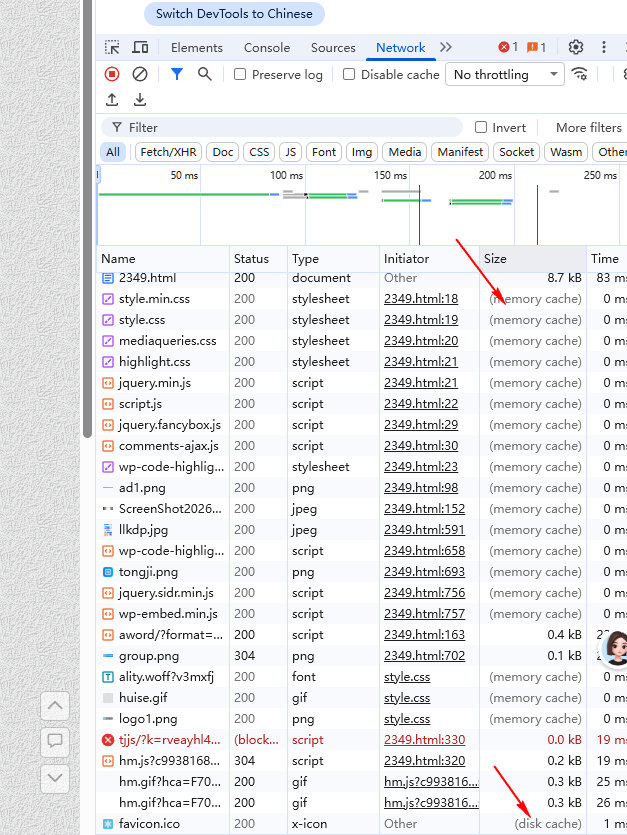Toggle the filter funnel icon
The width and height of the screenshot is (627, 835).
click(177, 74)
